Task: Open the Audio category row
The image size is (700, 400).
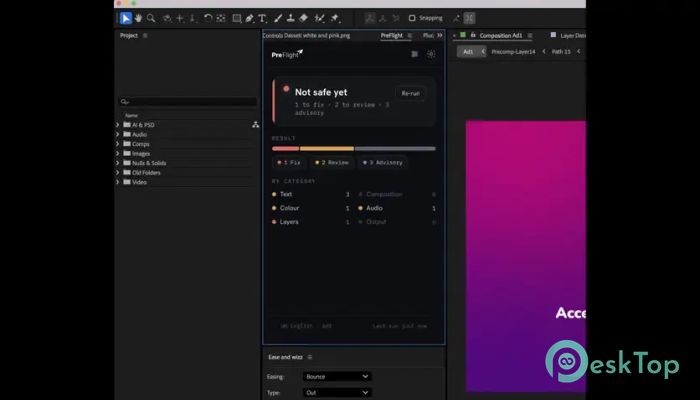Action: [x=397, y=208]
